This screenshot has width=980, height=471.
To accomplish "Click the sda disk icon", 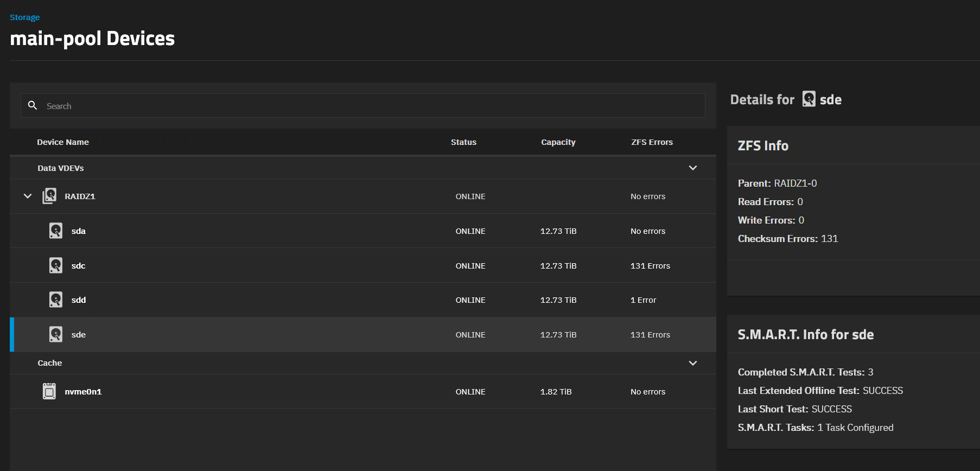I will point(56,231).
